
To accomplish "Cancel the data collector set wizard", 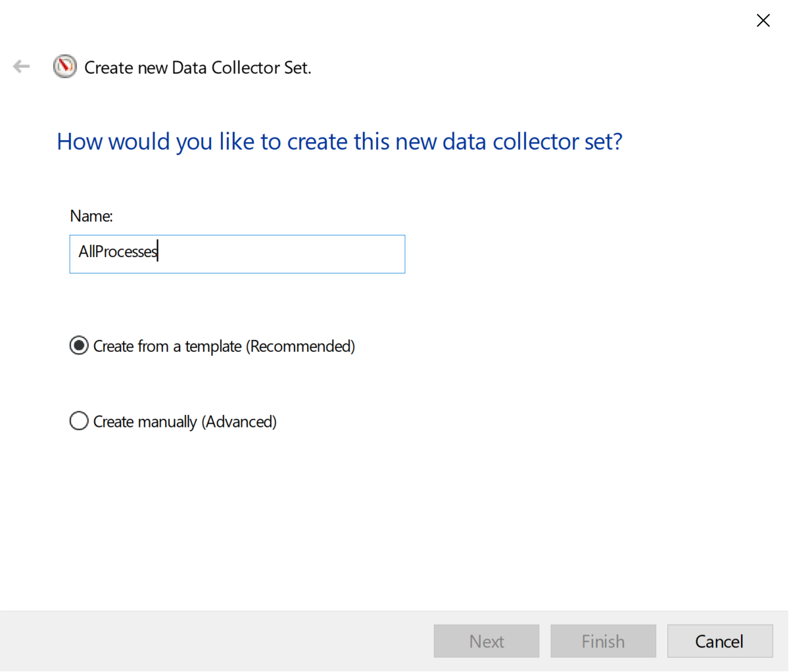I will 719,641.
